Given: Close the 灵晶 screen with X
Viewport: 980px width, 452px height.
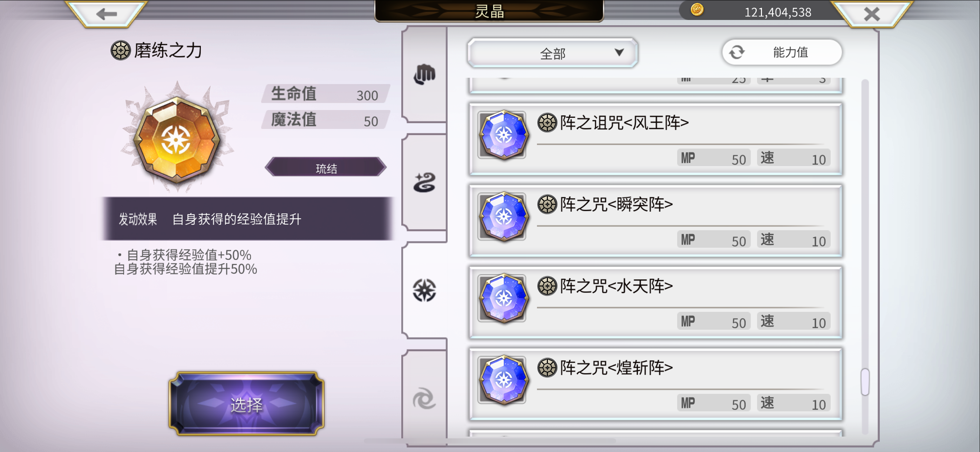Looking at the screenshot, I should coord(872,14).
